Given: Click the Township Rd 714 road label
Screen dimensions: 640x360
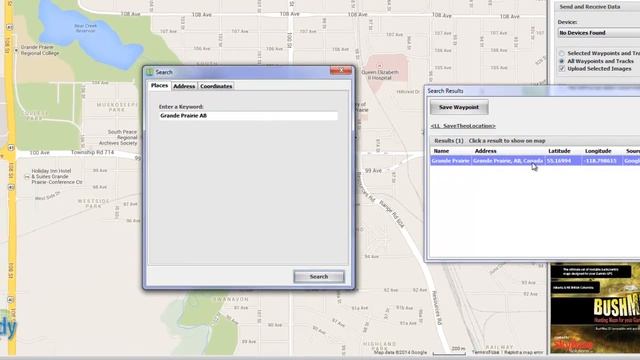Looking at the screenshot, I should coord(93,152).
